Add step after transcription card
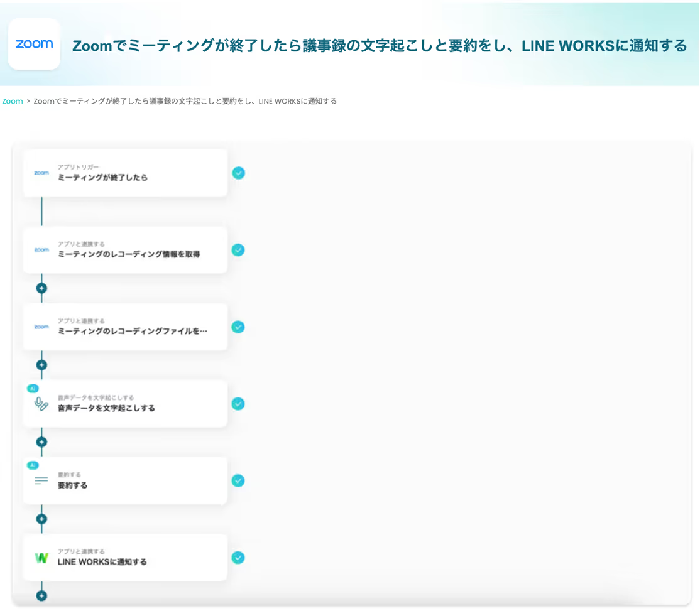Screen dimensions: 700x611 (41, 442)
